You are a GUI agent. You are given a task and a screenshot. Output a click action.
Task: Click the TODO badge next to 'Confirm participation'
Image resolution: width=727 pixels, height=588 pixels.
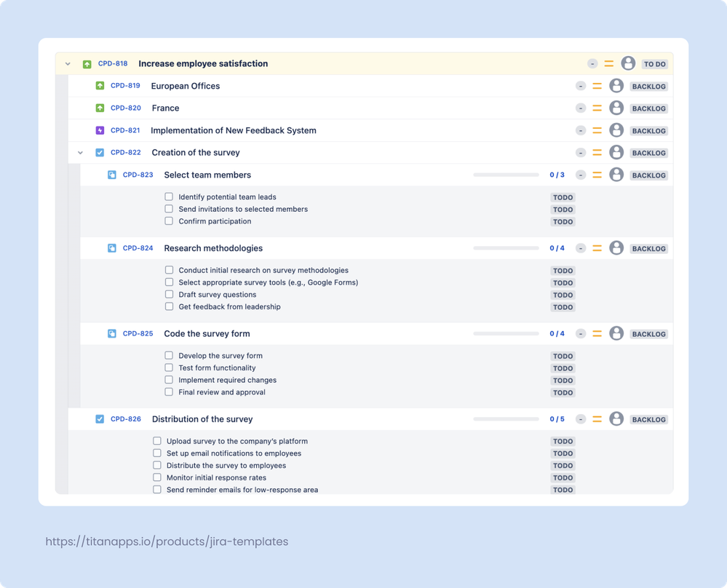tap(563, 221)
